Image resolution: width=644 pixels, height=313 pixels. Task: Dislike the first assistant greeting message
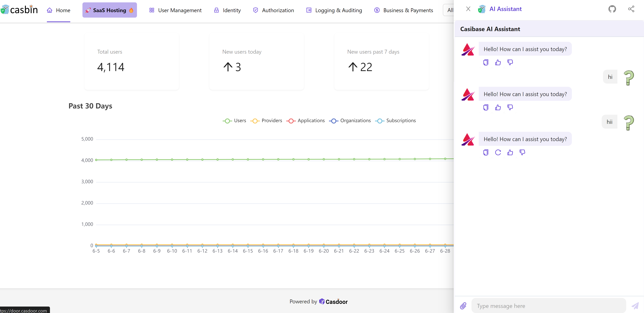(x=510, y=62)
